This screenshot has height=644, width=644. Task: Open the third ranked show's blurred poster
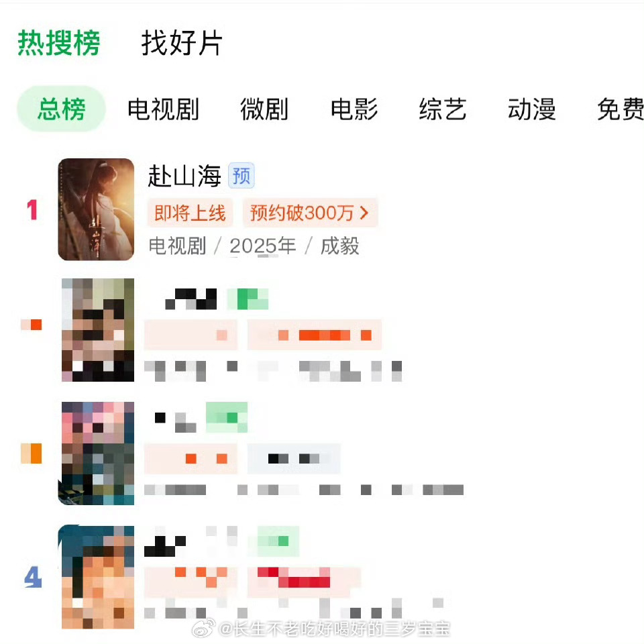point(96,453)
